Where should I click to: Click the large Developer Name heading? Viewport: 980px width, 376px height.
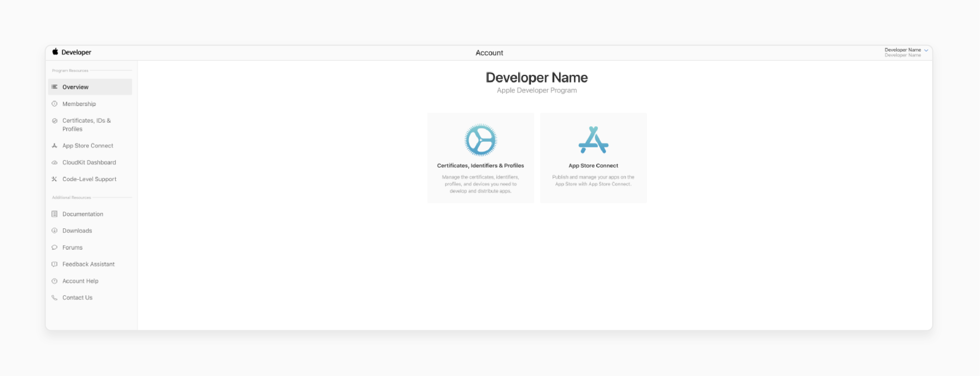537,77
